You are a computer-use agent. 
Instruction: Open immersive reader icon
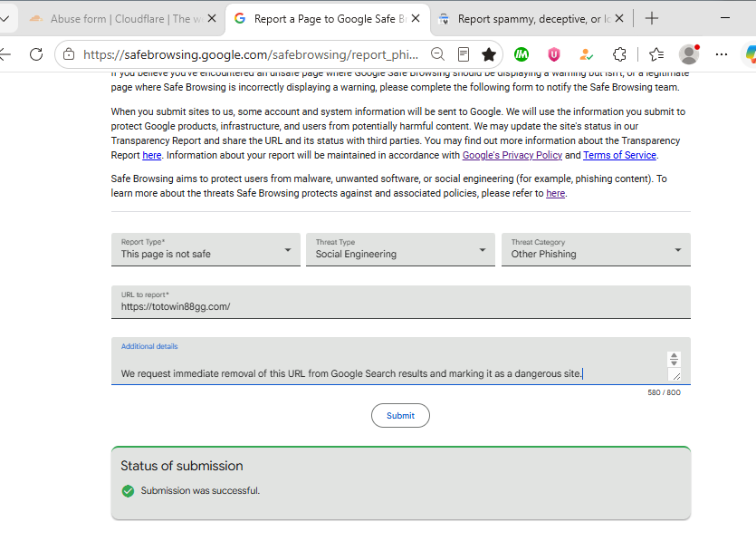[464, 54]
